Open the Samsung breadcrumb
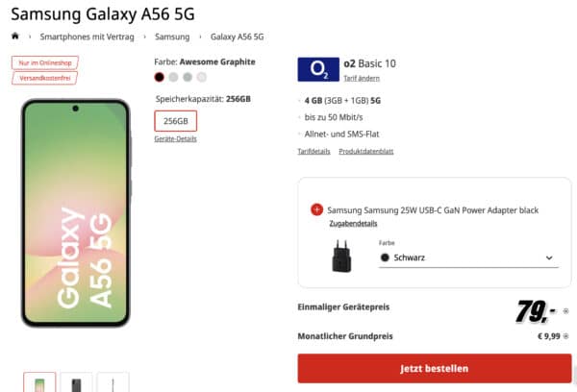Image resolution: width=577 pixels, height=392 pixels. [x=172, y=37]
